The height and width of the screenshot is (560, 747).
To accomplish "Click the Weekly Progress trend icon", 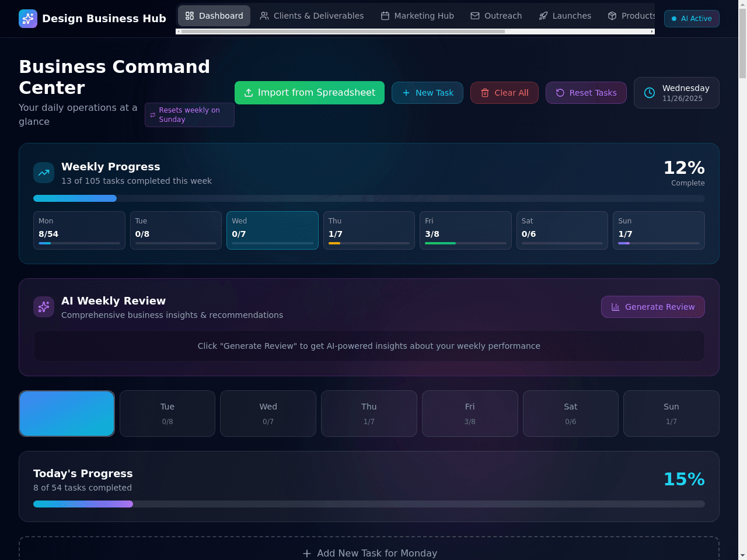I will tap(44, 173).
